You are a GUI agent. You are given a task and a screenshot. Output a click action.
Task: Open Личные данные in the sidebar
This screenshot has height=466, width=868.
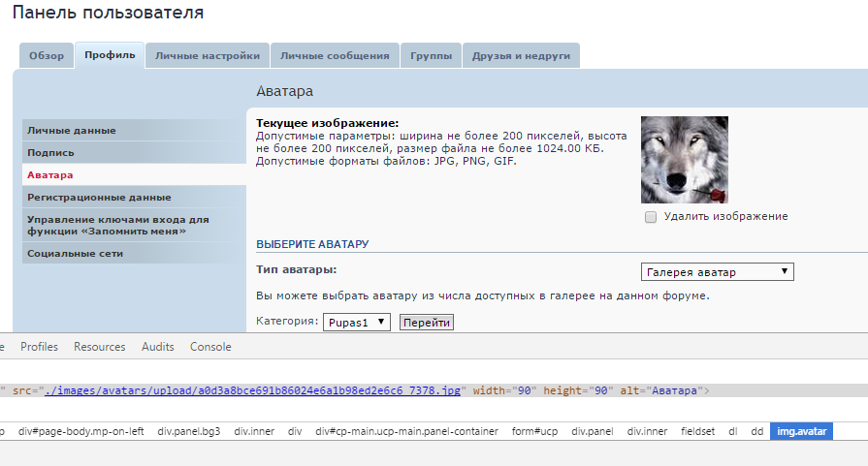[72, 130]
